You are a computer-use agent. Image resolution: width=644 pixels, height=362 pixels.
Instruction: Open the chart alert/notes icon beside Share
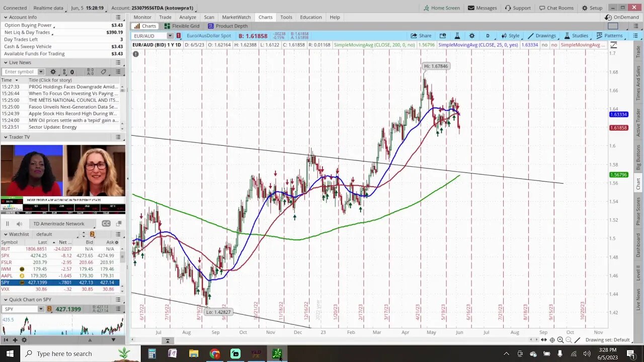point(443,36)
